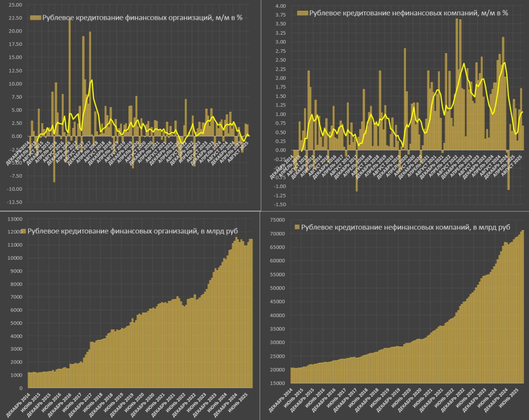Click the 4.00 y-axis label
This screenshot has width=529, height=420.
point(280,6)
